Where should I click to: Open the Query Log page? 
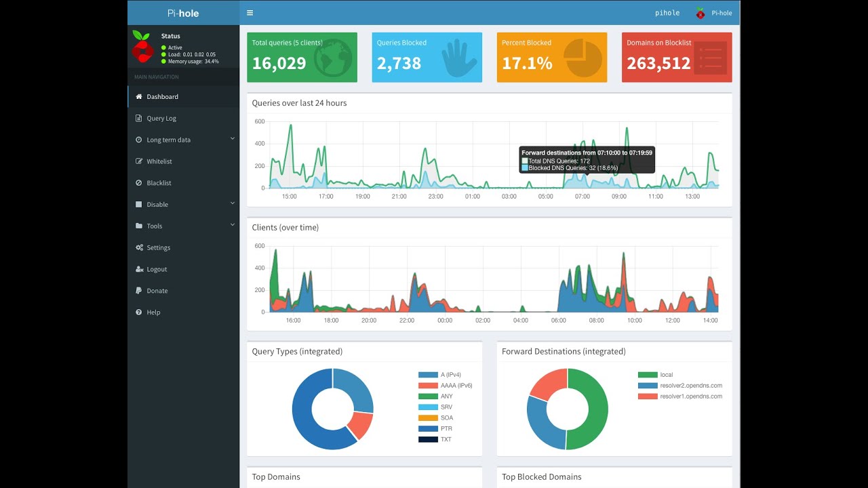tap(184, 119)
